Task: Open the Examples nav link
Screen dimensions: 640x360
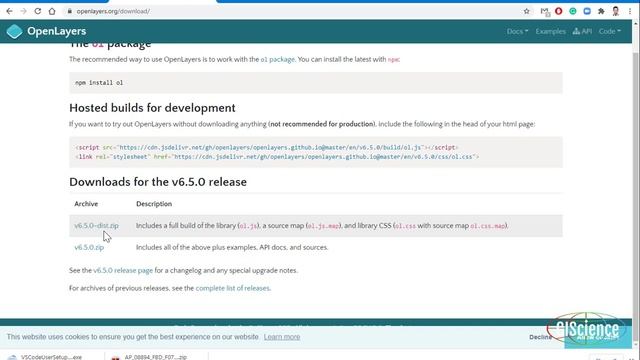Action: click(x=550, y=31)
